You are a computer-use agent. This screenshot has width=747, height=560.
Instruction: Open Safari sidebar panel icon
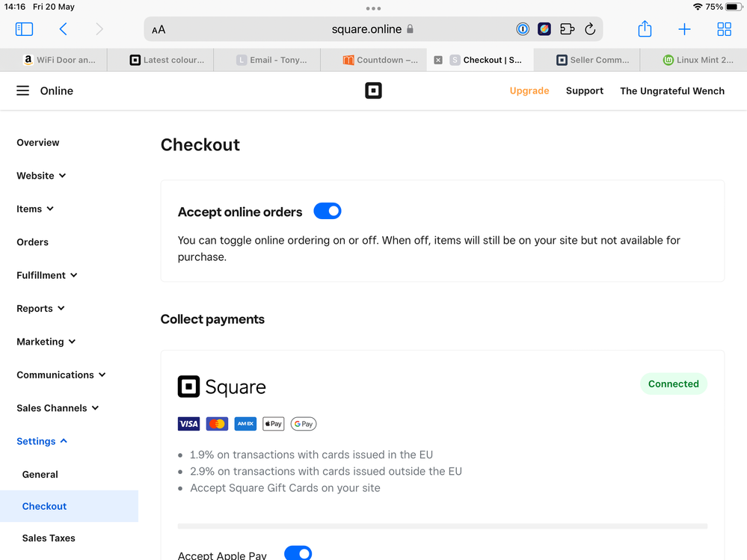(24, 29)
